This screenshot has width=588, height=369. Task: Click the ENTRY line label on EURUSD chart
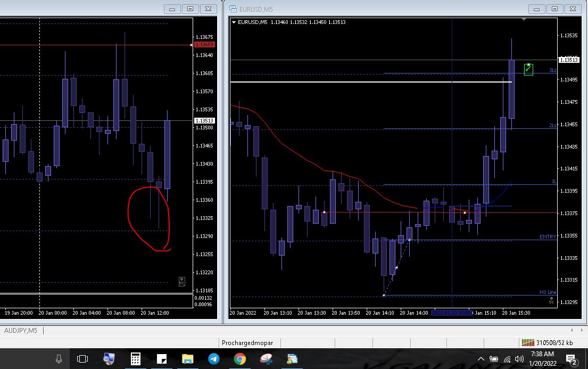[548, 236]
